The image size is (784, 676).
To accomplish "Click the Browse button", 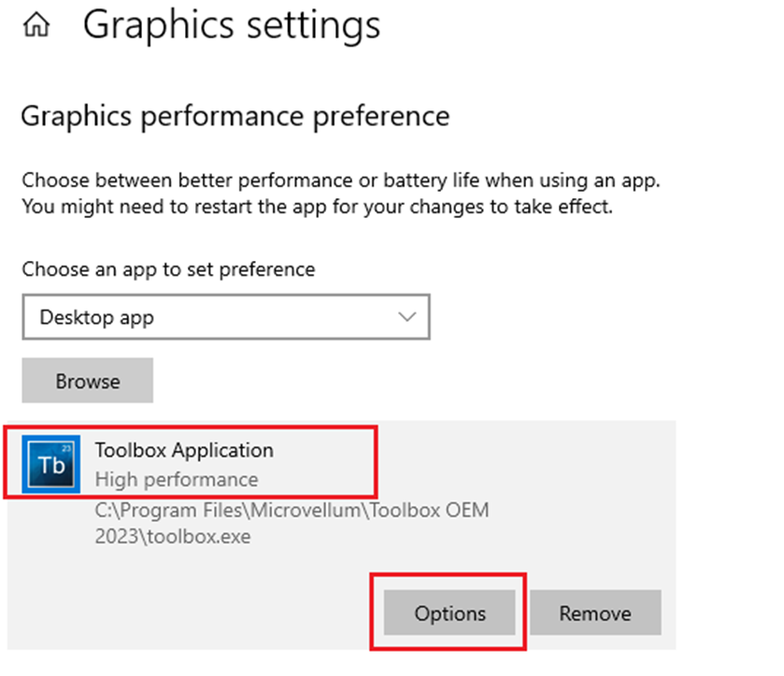I will coord(88,381).
